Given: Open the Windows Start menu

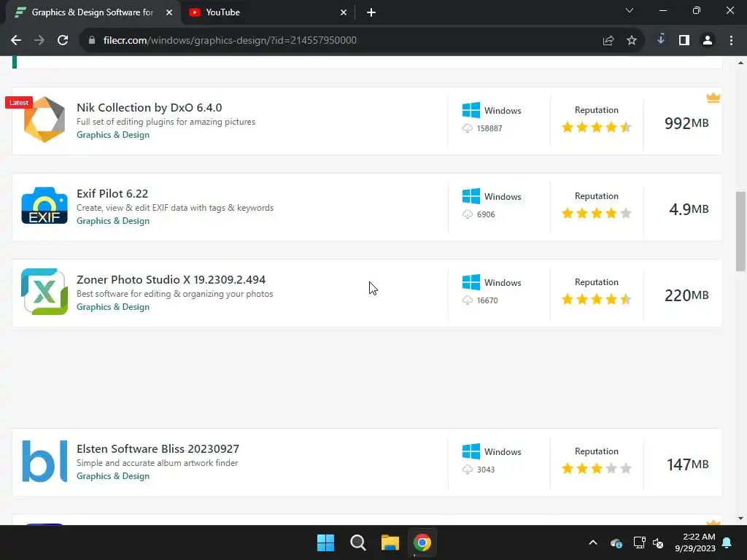Looking at the screenshot, I should 326,542.
